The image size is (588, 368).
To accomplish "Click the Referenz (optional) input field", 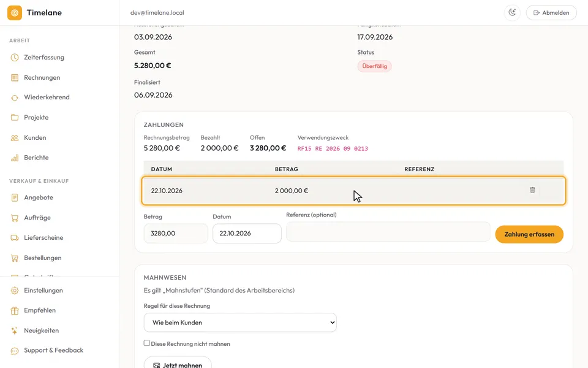I will [x=388, y=232].
